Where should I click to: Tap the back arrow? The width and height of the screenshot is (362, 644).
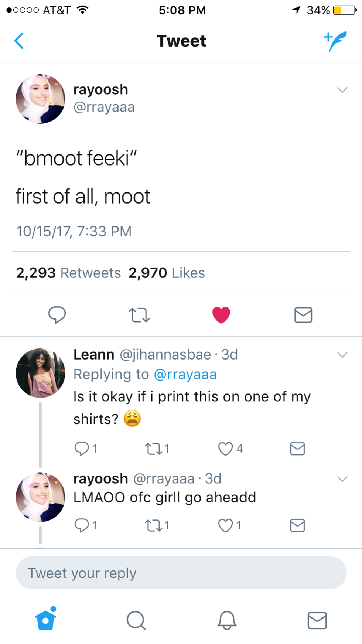pos(19,41)
